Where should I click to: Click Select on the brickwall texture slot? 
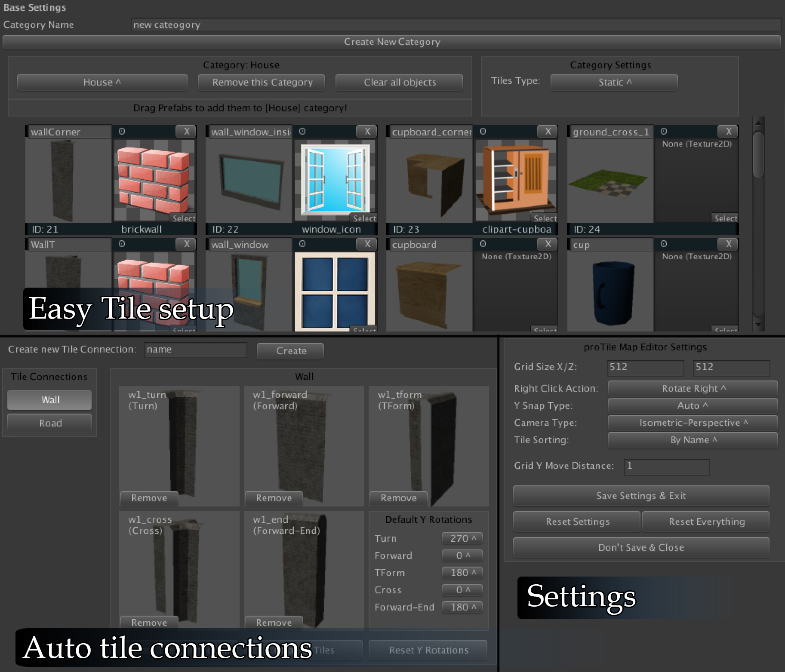184,218
